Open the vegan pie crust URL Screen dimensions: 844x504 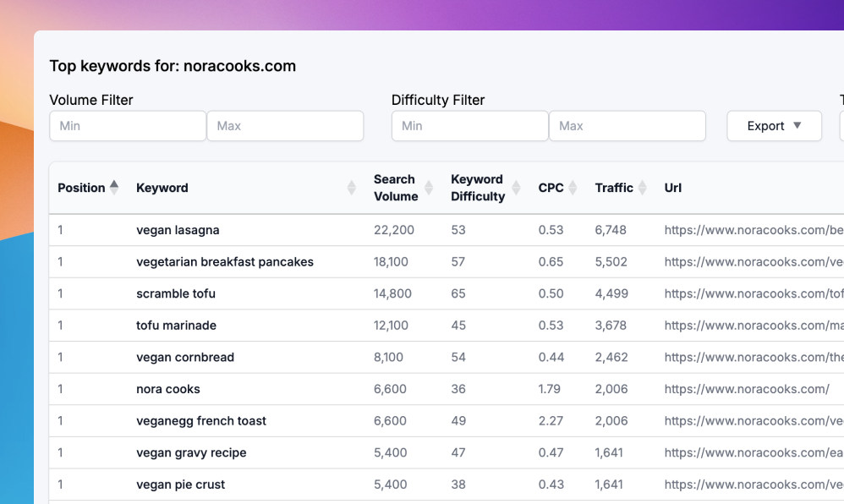753,485
